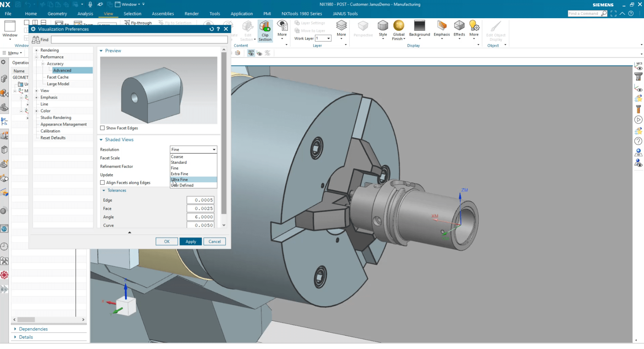
Task: Click the Edge tolerance field
Action: point(200,200)
